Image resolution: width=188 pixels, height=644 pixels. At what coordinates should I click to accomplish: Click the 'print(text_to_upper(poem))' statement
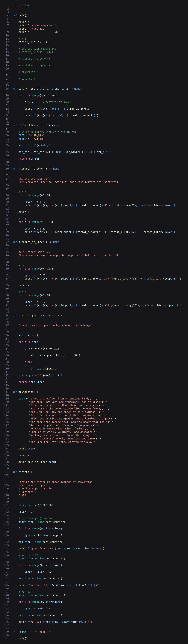tap(38, 462)
